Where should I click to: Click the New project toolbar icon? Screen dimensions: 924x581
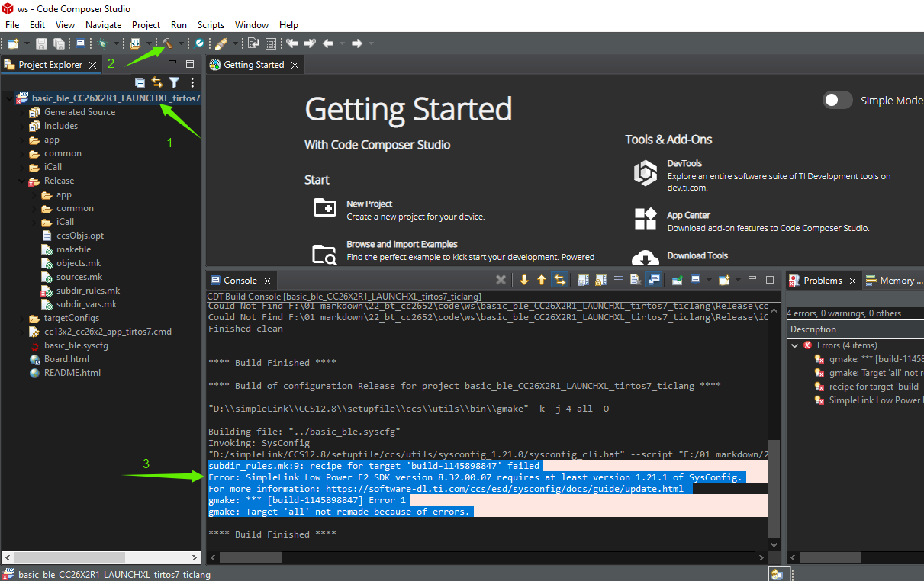click(13, 43)
